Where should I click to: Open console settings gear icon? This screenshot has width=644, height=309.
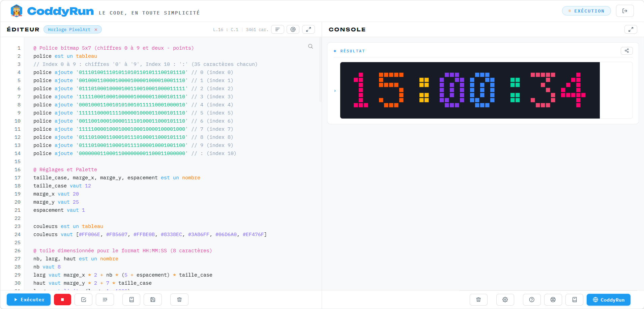point(505,300)
